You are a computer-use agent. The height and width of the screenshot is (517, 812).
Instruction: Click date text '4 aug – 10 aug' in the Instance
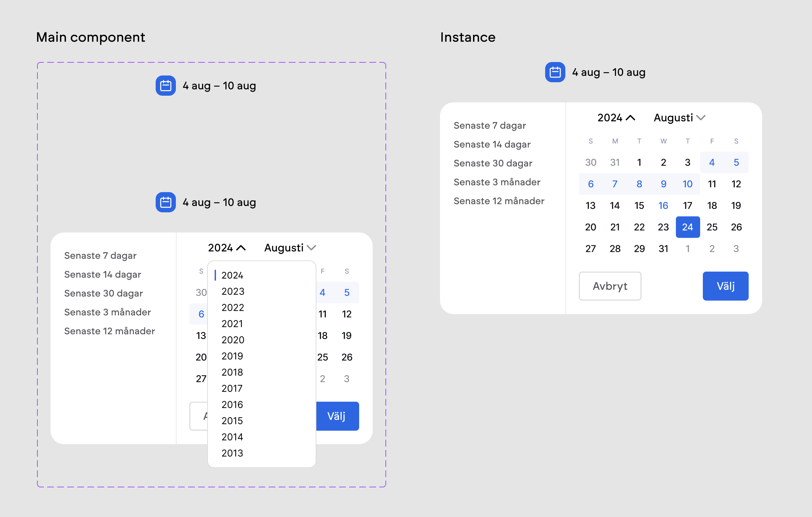(608, 72)
